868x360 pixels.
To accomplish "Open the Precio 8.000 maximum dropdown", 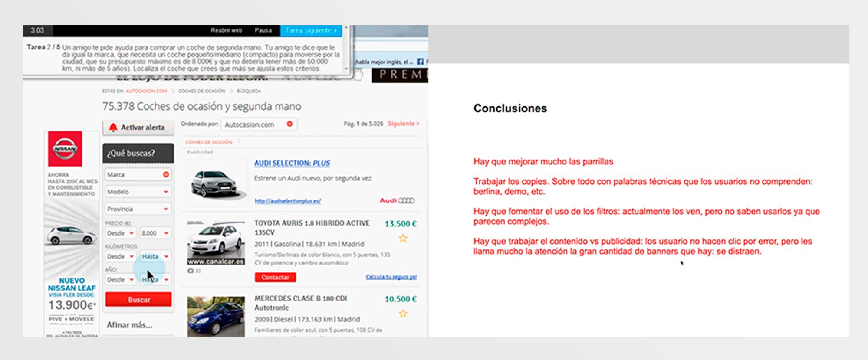I will click(x=155, y=233).
